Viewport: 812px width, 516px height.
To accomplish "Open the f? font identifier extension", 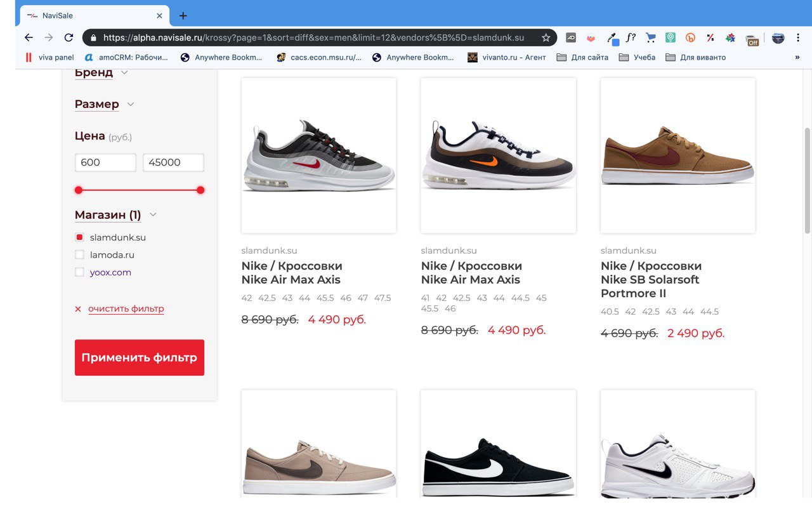I will click(x=631, y=37).
